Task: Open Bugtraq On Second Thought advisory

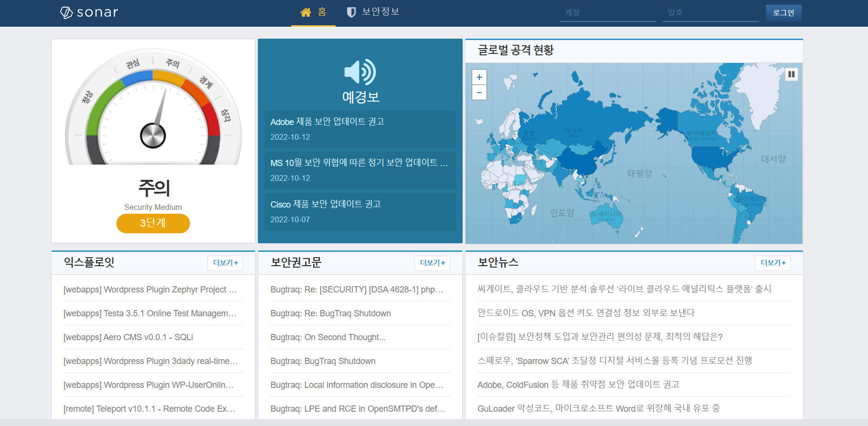Action: click(x=328, y=337)
